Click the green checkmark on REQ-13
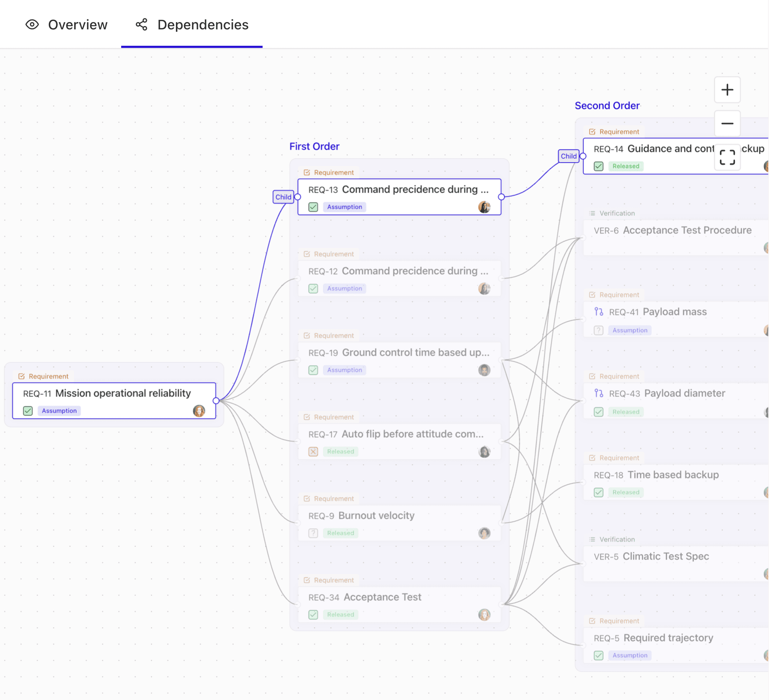769x700 pixels. click(313, 207)
